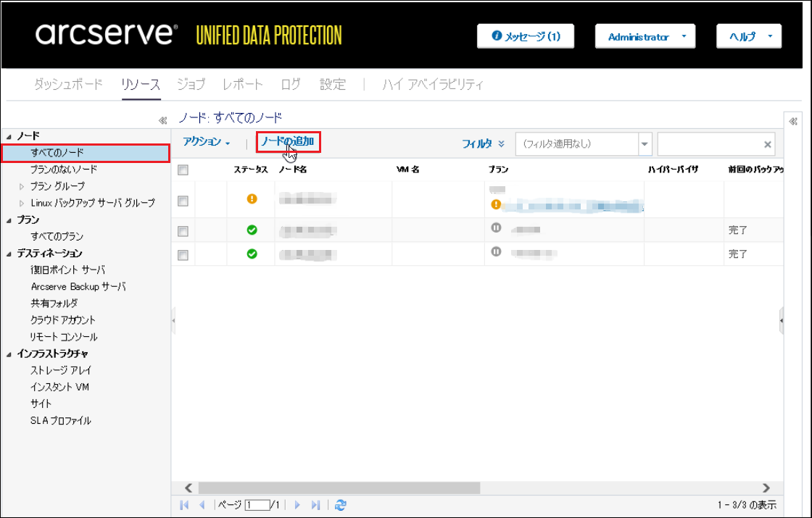
Task: Expand プラン グループ tree node
Action: (21, 187)
